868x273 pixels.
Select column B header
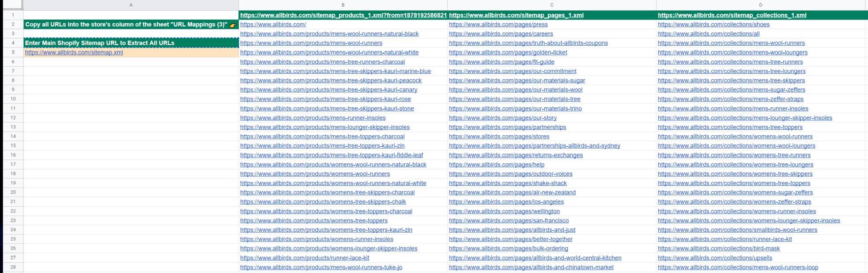tap(343, 5)
